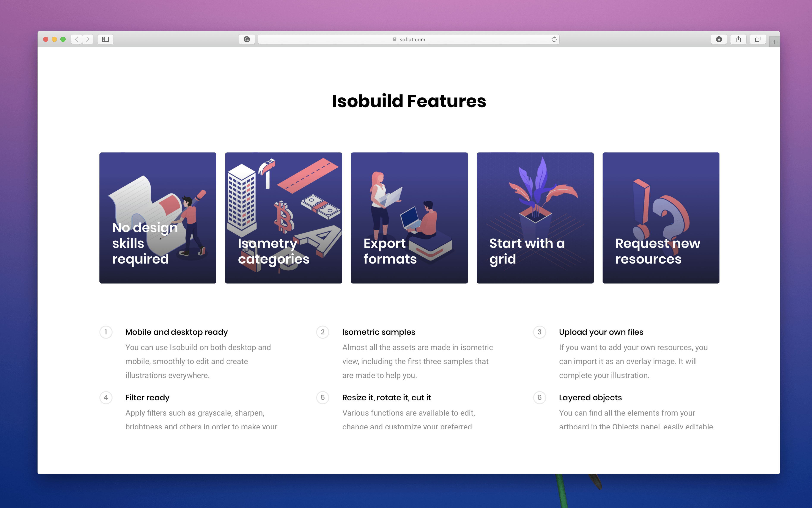Click the 'Layered objects' numbered badge
Screen dimensions: 812x508
pyautogui.click(x=540, y=398)
